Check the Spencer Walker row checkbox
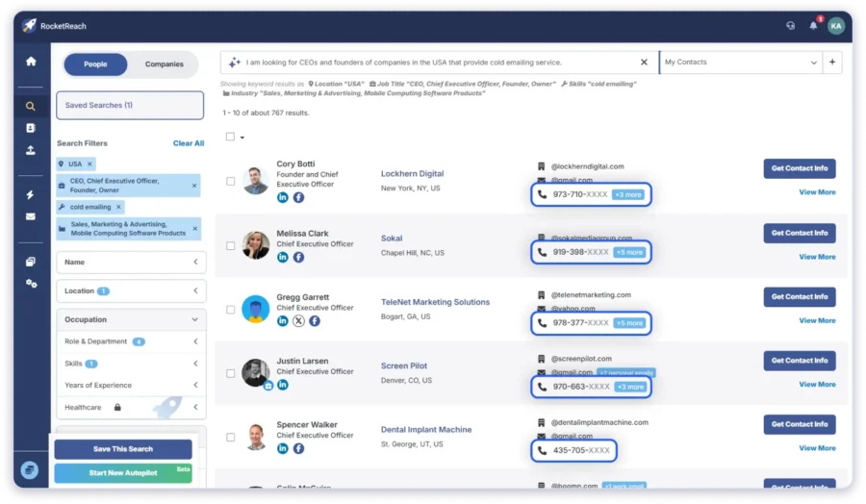The width and height of the screenshot is (866, 504). point(230,438)
